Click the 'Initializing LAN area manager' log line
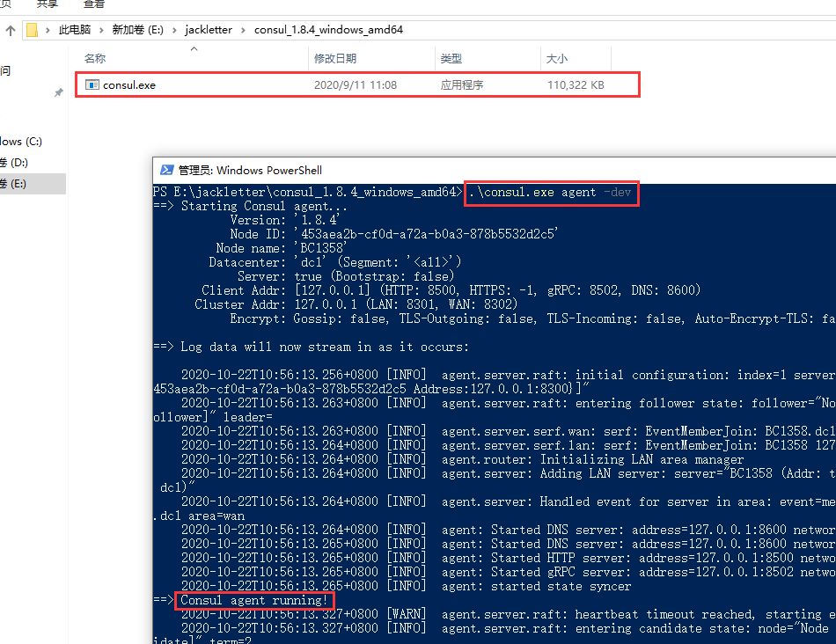 [462, 459]
